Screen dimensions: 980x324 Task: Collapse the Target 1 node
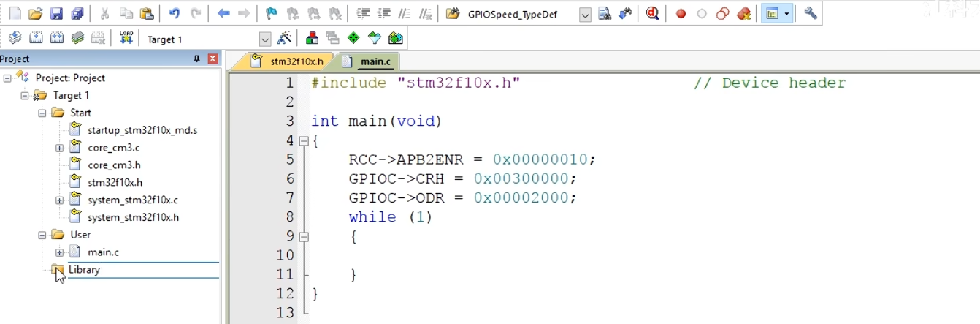pos(24,95)
